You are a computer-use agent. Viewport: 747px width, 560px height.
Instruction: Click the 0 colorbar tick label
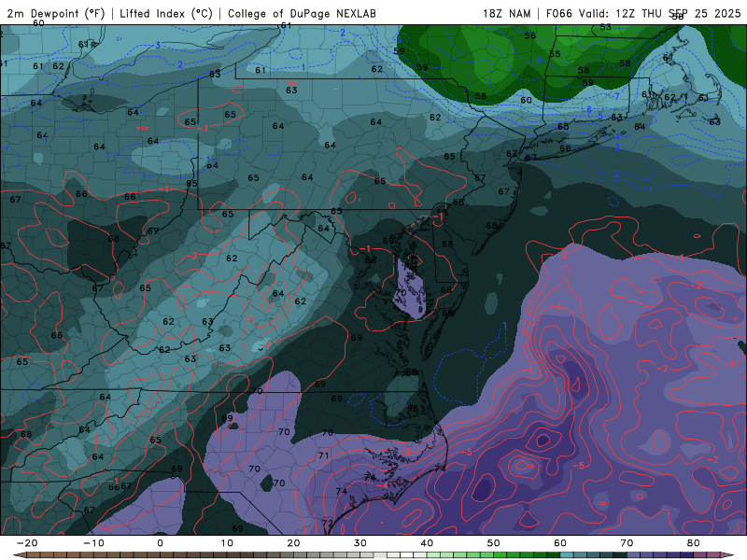tap(160, 543)
